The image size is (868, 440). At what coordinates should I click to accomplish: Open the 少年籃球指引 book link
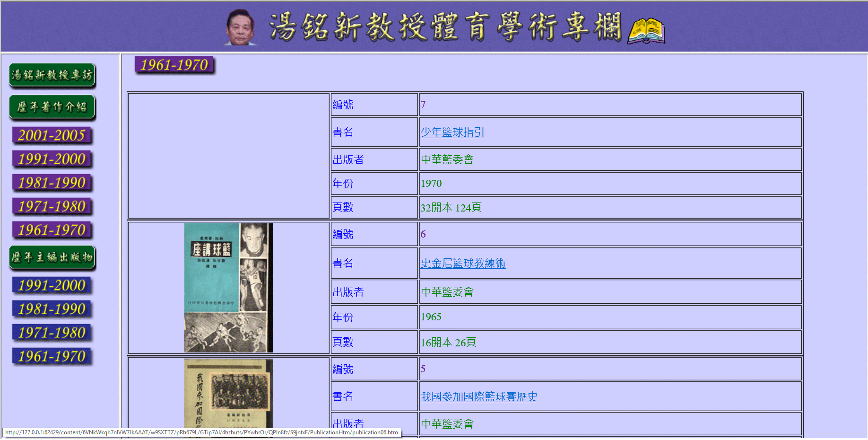(452, 132)
